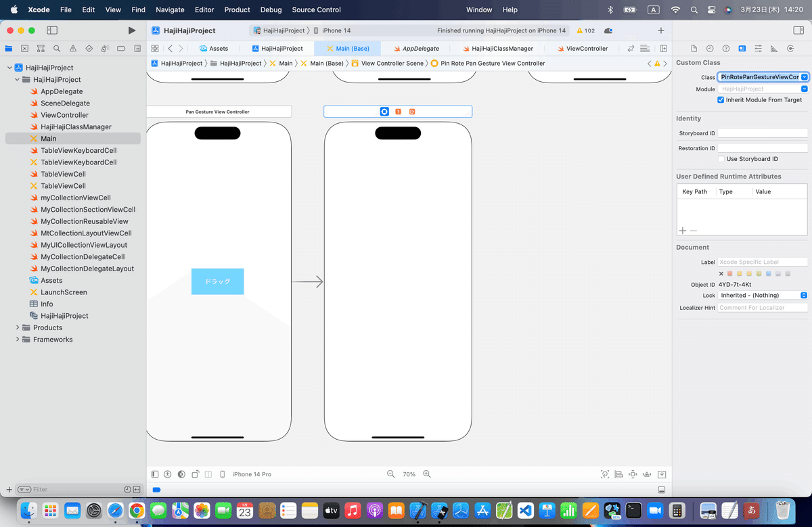Switch to the AppDelegate tab
The image size is (812, 527).
click(x=418, y=48)
